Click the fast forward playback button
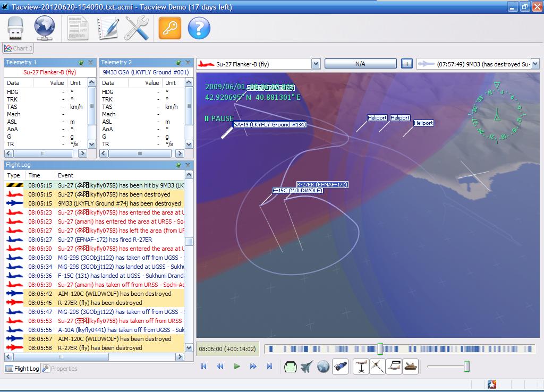 [253, 367]
